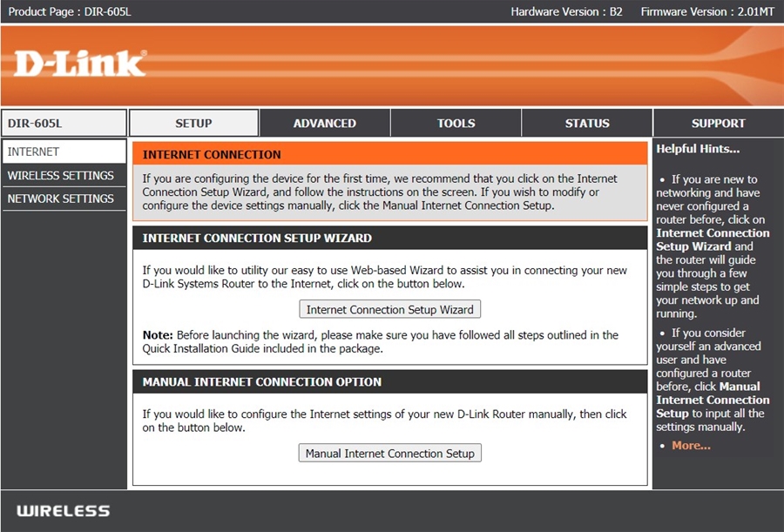
Task: Go to the SUPPORT tab
Action: tap(718, 123)
